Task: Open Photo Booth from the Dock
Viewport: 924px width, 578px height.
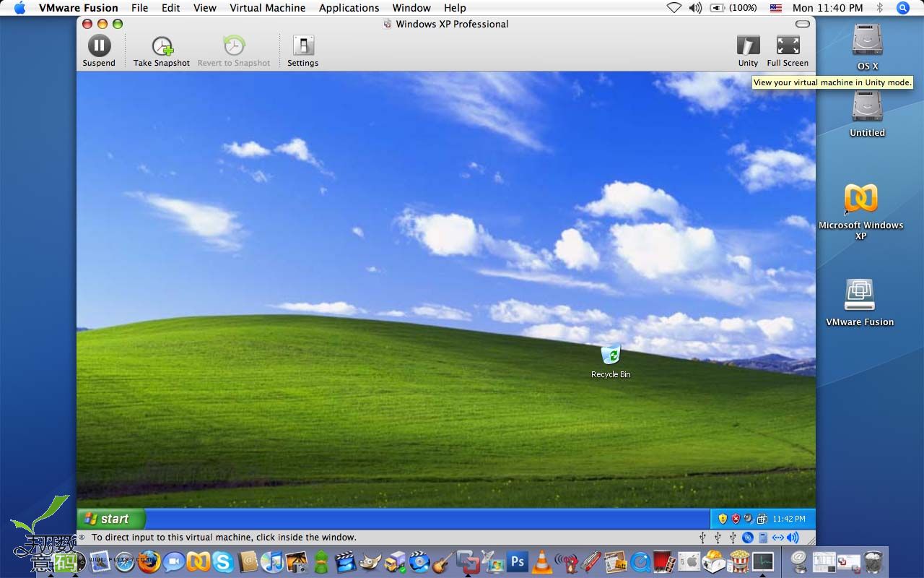Action: point(665,561)
